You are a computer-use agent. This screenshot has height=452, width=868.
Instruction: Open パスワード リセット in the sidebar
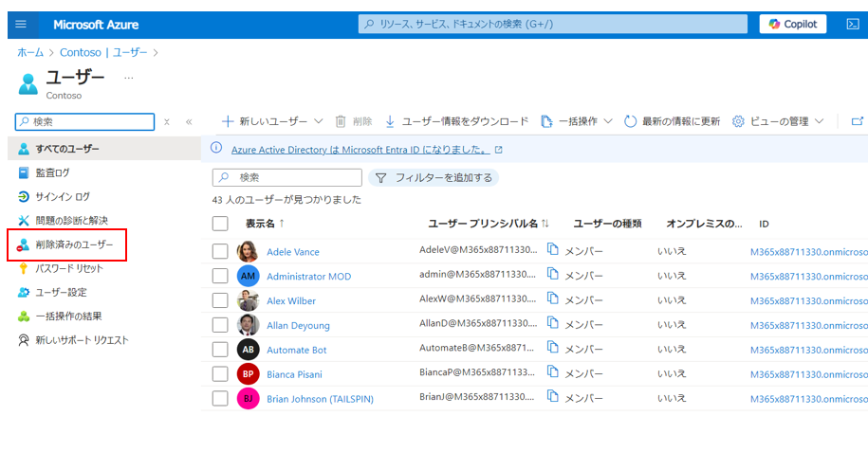pos(61,268)
